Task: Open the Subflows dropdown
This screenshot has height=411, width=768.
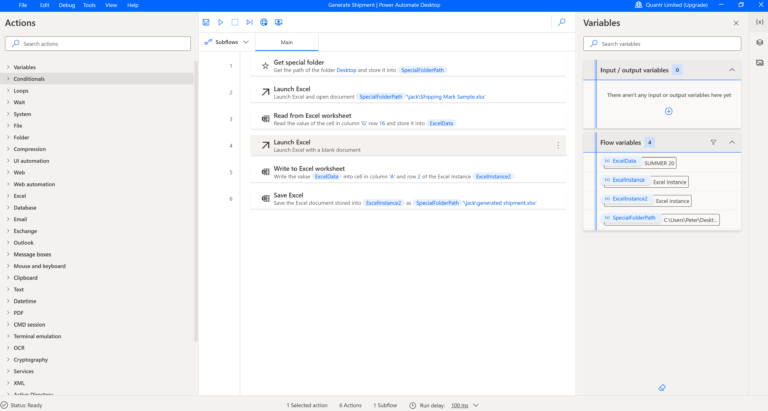Action: coord(227,42)
